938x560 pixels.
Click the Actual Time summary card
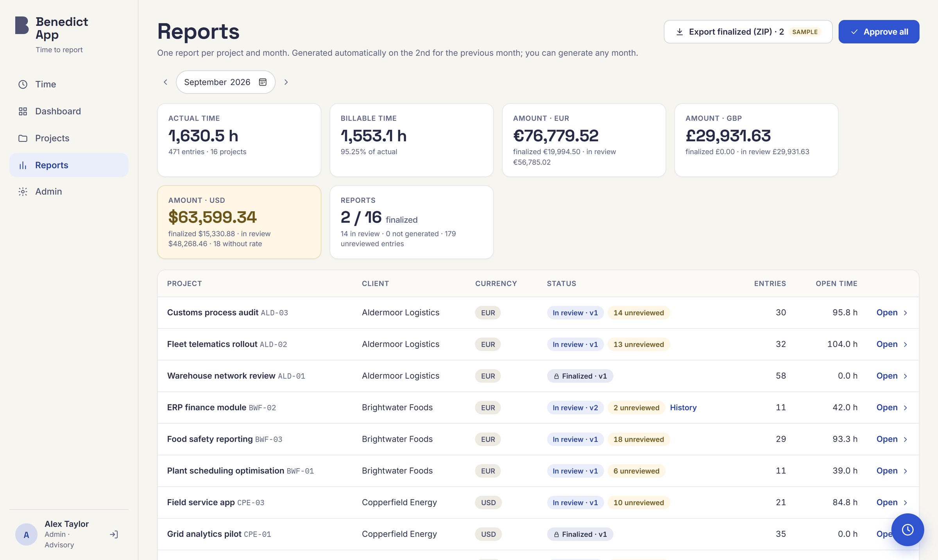coord(239,140)
